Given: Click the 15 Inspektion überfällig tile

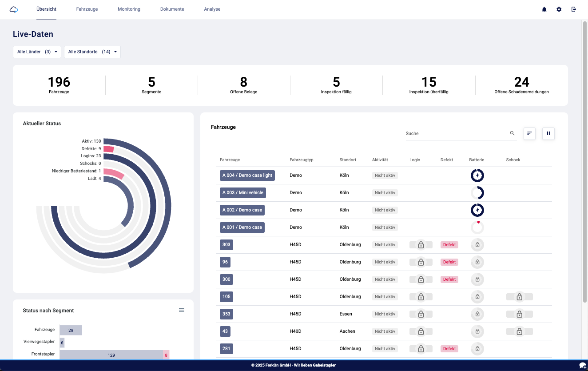Looking at the screenshot, I should 429,85.
